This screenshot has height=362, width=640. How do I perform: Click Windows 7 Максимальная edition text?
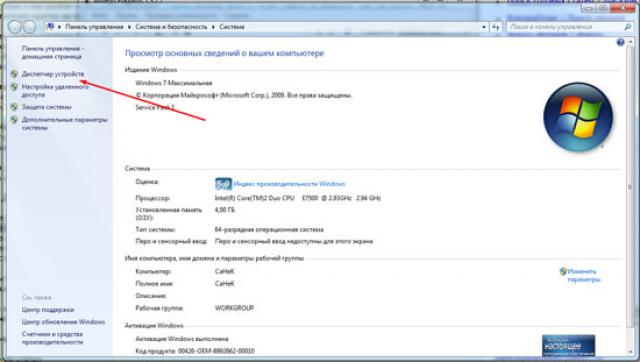[x=173, y=83]
